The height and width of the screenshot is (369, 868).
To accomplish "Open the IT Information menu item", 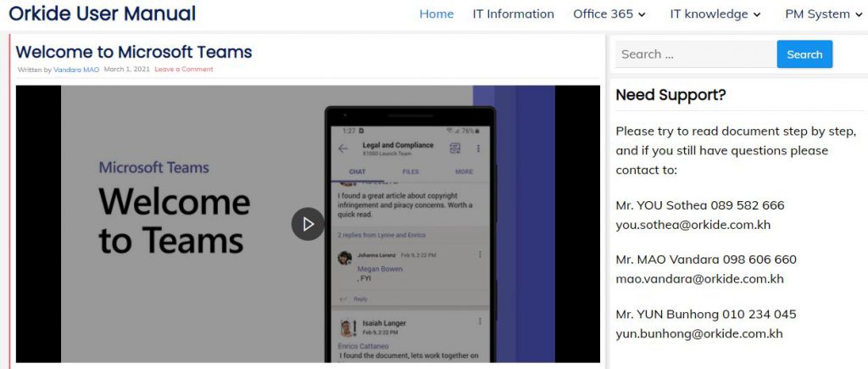I will point(513,14).
